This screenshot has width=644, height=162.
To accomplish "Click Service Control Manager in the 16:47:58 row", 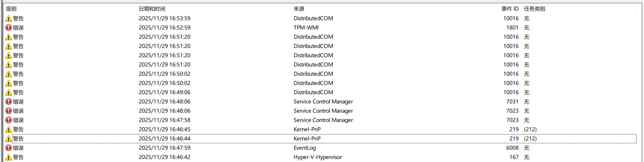I will [x=323, y=120].
